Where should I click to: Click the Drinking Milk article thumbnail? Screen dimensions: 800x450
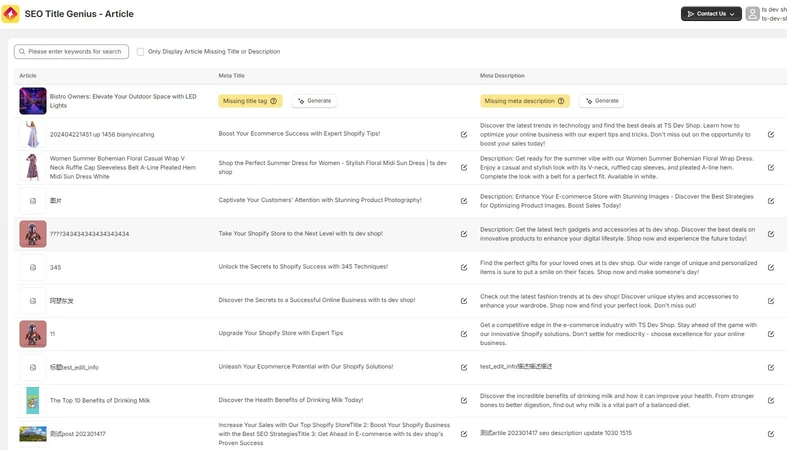33,401
